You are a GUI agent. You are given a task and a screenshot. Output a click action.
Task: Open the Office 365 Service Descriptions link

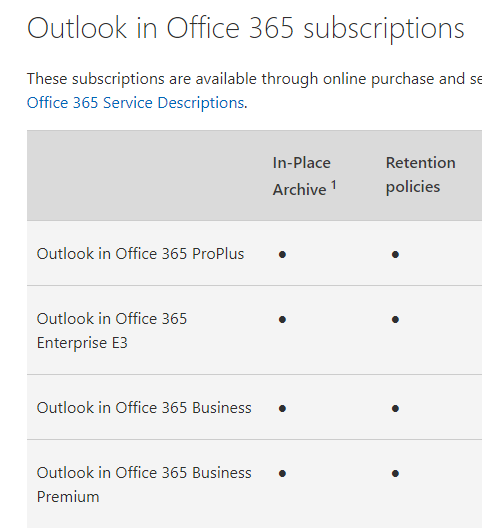pyautogui.click(x=135, y=103)
